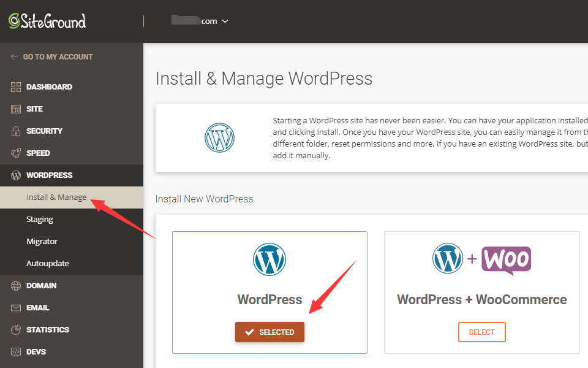588x368 pixels.
Task: Toggle the SELECTED state on WordPress option
Action: [x=269, y=332]
